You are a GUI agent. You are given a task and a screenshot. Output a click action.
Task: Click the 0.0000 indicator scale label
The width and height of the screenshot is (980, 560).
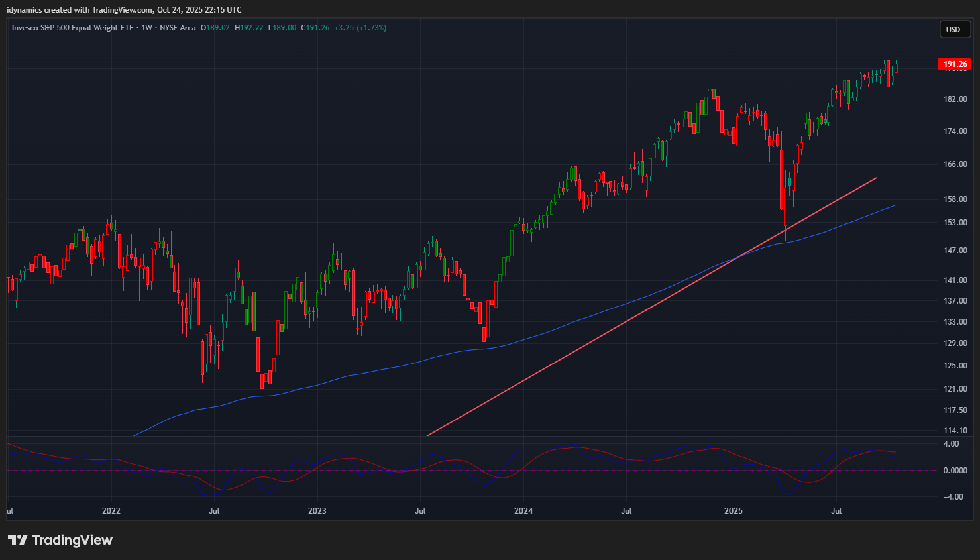click(x=954, y=471)
